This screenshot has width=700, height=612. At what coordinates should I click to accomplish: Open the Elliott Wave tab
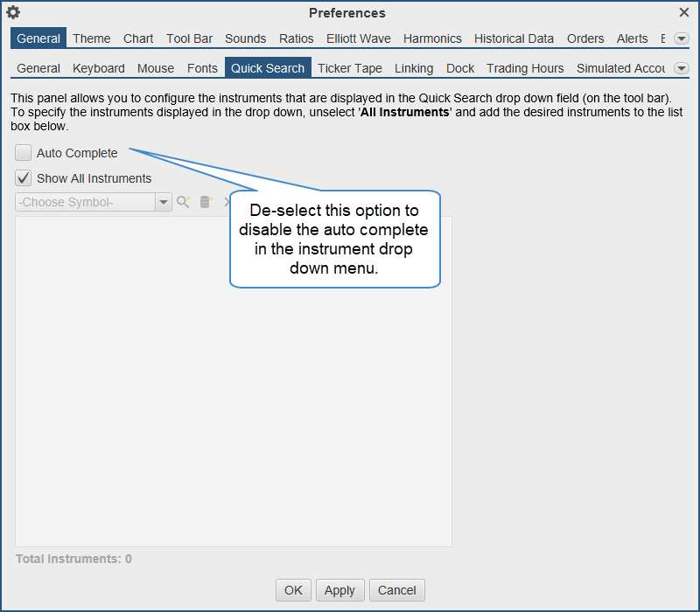tap(358, 38)
